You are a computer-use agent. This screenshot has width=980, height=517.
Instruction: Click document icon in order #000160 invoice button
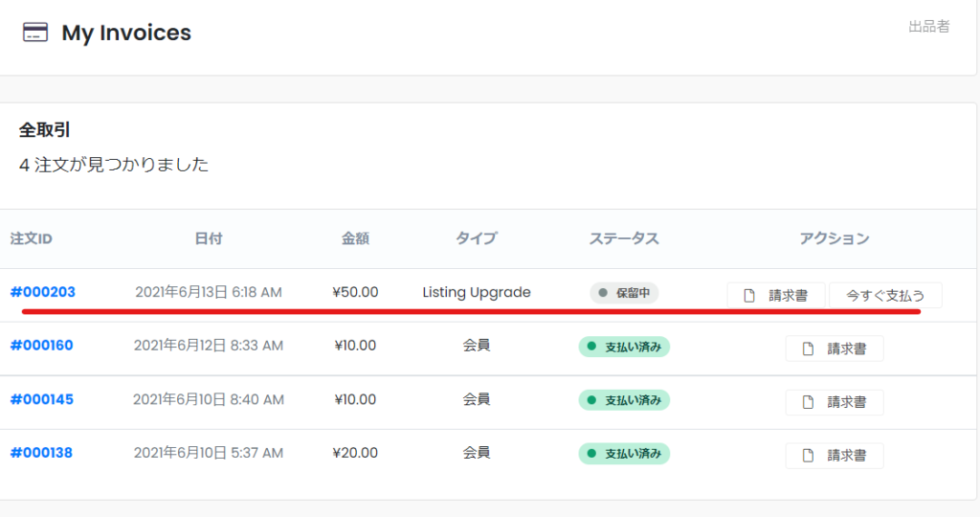point(808,348)
